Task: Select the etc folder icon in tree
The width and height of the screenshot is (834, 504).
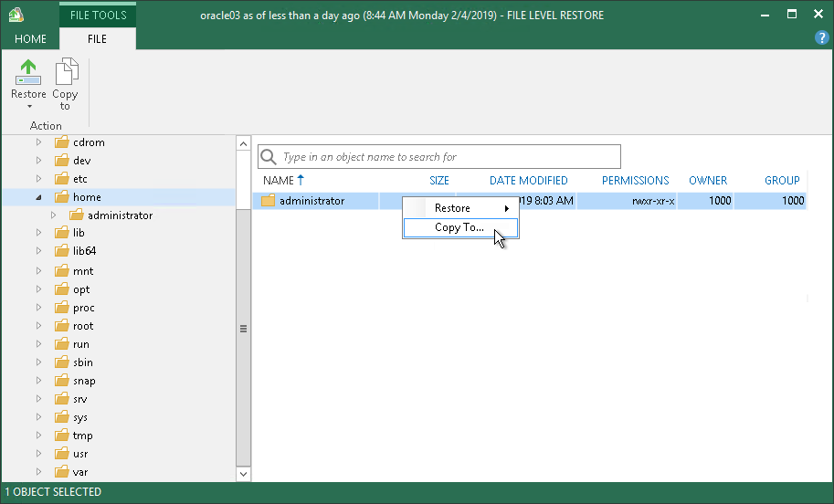Action: tap(62, 179)
